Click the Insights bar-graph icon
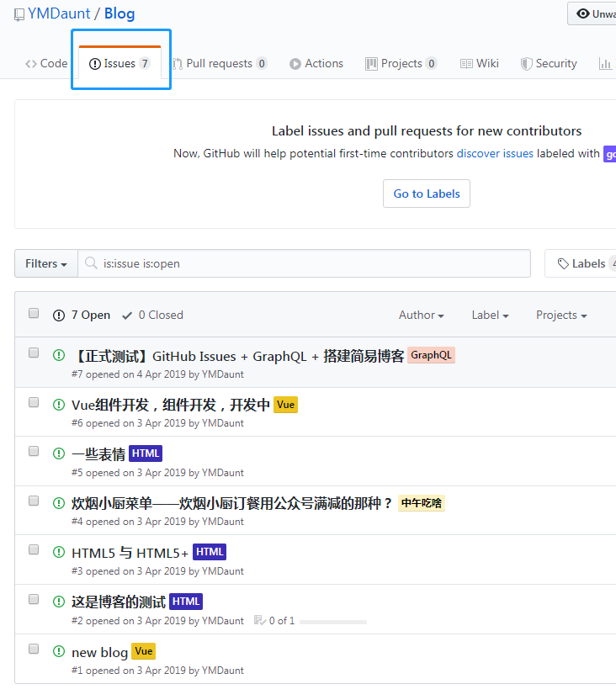Viewport: 616px width, 700px height. (x=605, y=64)
